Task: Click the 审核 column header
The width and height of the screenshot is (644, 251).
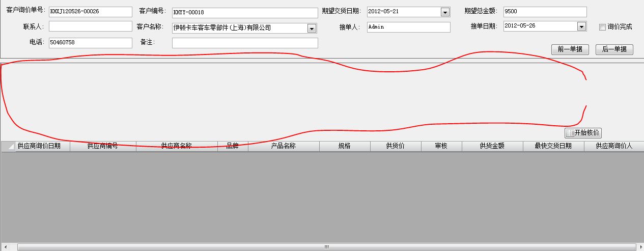Action: click(441, 146)
